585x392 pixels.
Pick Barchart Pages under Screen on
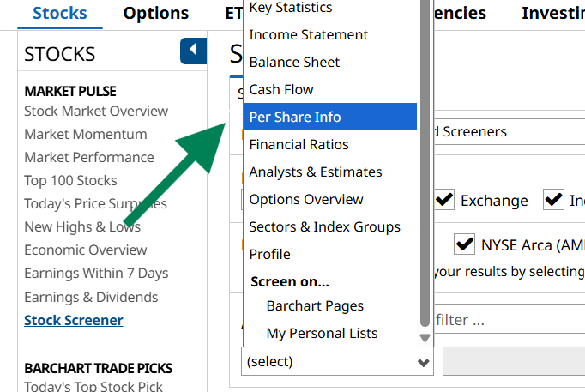(x=315, y=305)
